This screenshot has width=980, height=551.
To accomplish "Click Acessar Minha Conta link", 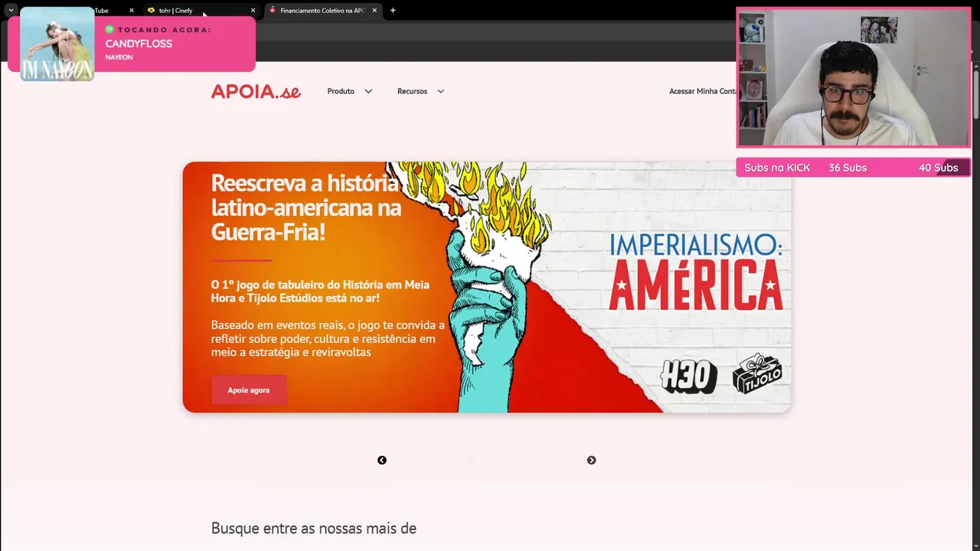I will pos(702,91).
